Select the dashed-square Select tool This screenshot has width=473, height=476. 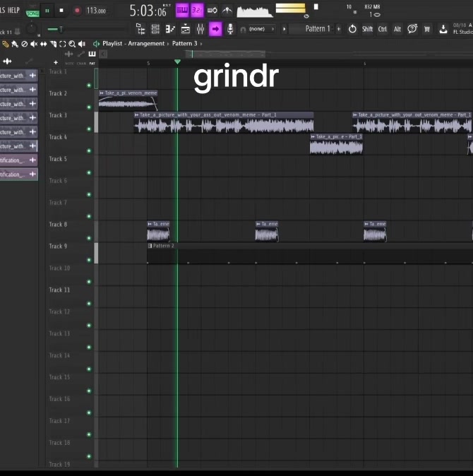tap(63, 44)
